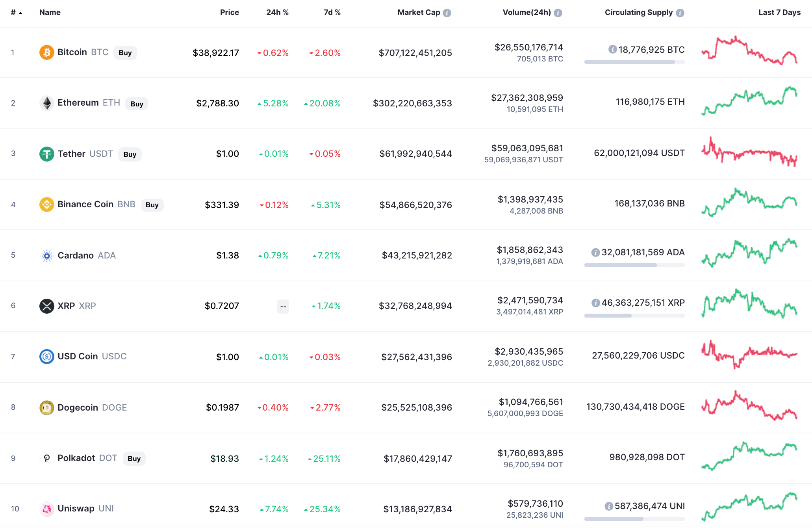This screenshot has width=812, height=528.
Task: Click the Uniswap circulating supply progress bar
Action: click(x=635, y=519)
